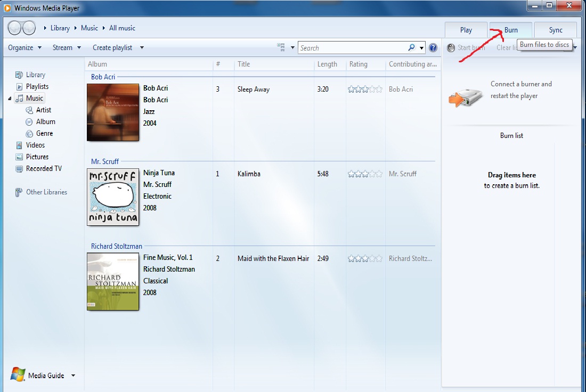Click the Electronic genre text
Screen dimensions: 586x392
coord(157,196)
